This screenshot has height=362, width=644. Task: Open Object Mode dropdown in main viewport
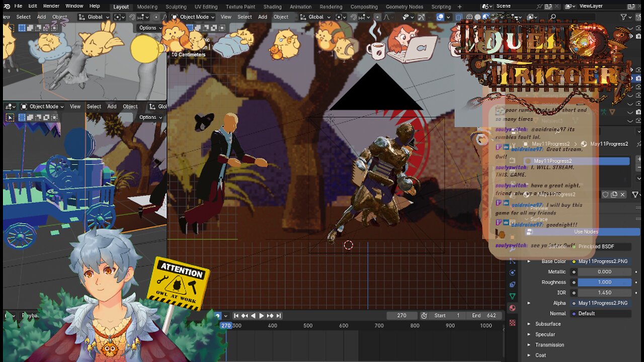click(x=193, y=17)
